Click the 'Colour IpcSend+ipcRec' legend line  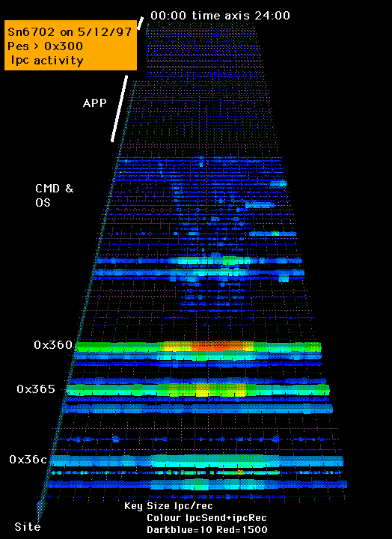(206, 518)
